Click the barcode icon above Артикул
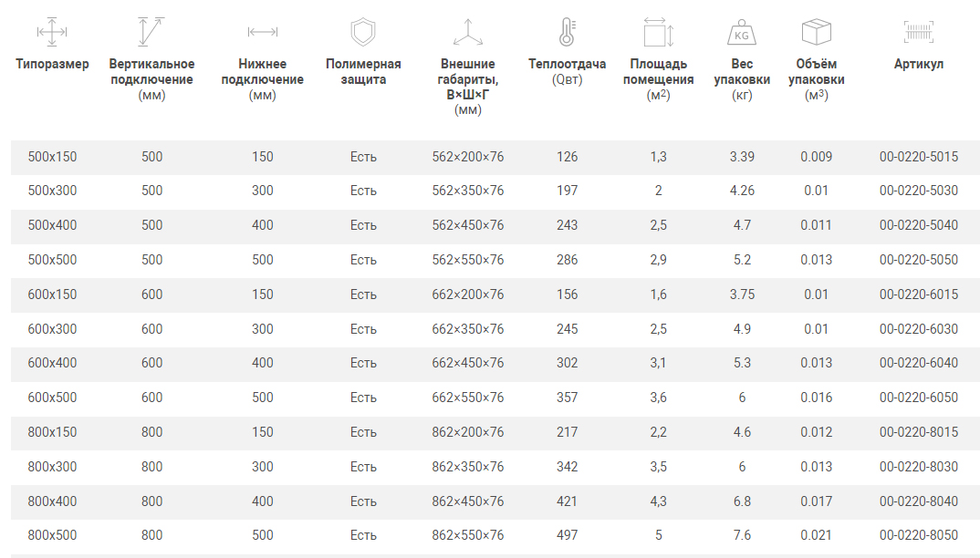 click(919, 32)
